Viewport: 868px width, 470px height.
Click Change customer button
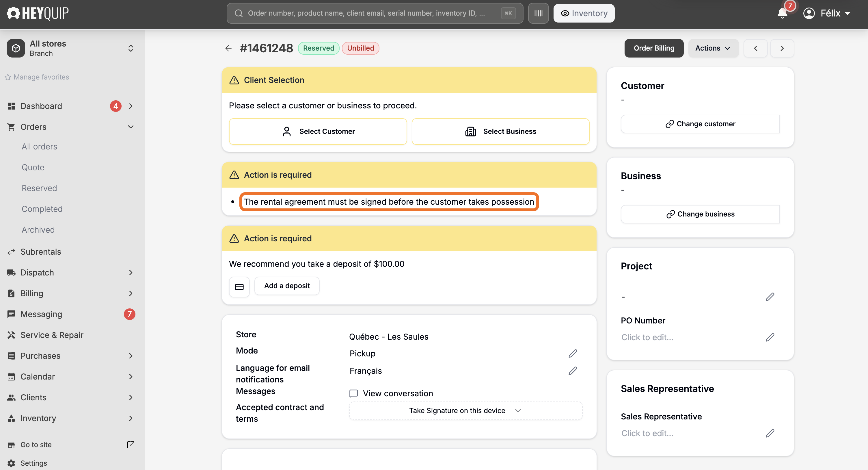(700, 124)
